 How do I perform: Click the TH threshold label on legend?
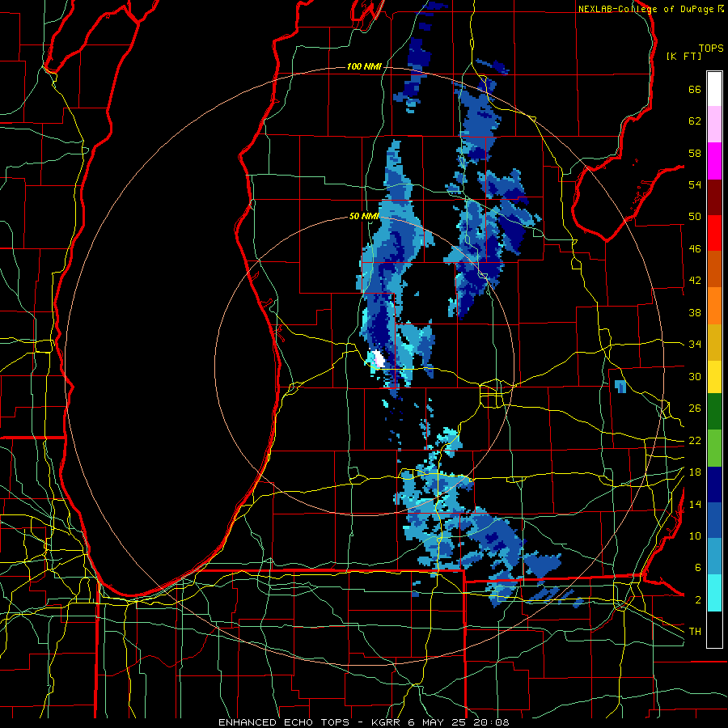695,632
